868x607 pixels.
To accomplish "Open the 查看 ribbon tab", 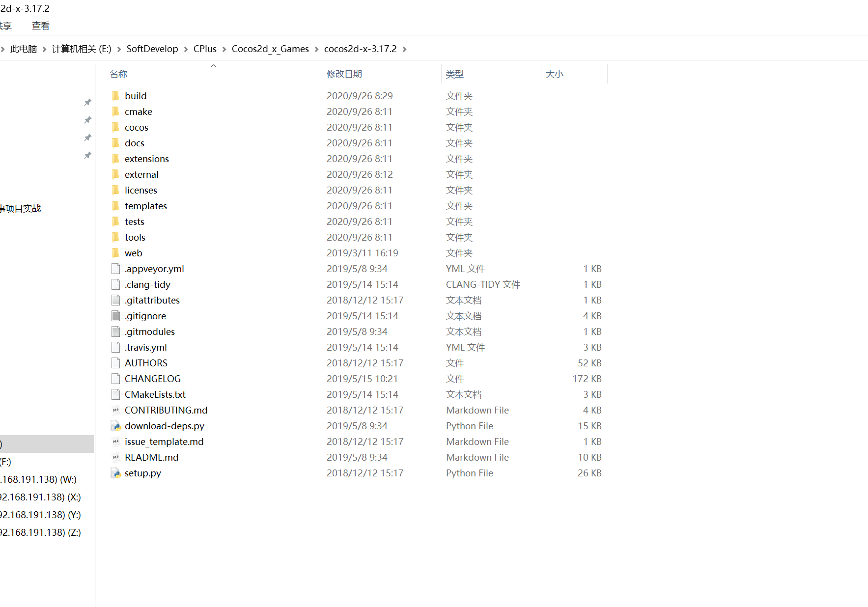I will pyautogui.click(x=41, y=26).
